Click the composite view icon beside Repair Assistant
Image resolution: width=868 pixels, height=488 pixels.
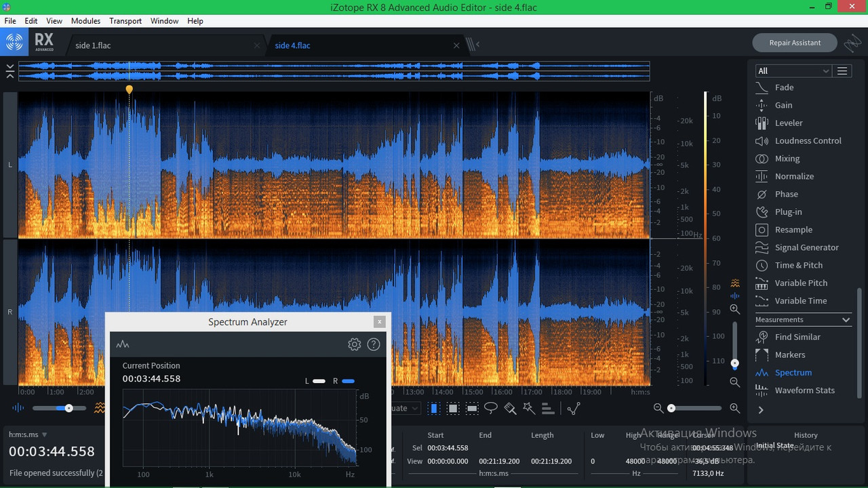tap(852, 43)
